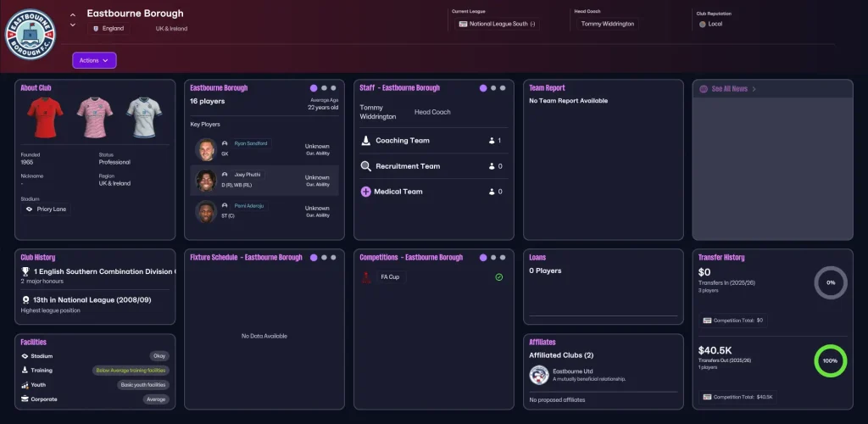868x424 pixels.
Task: Open the Eastbourne Utd affiliate
Action: [571, 371]
